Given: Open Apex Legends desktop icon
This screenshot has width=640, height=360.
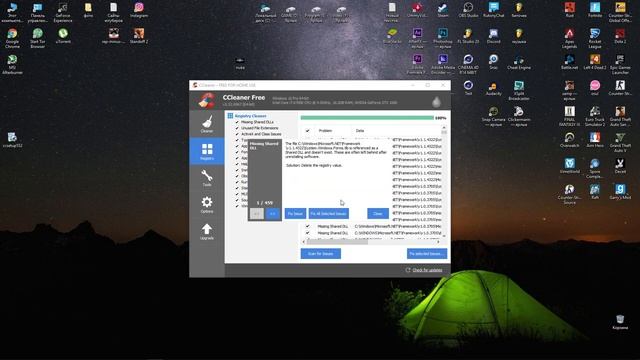Looking at the screenshot, I should tap(570, 38).
